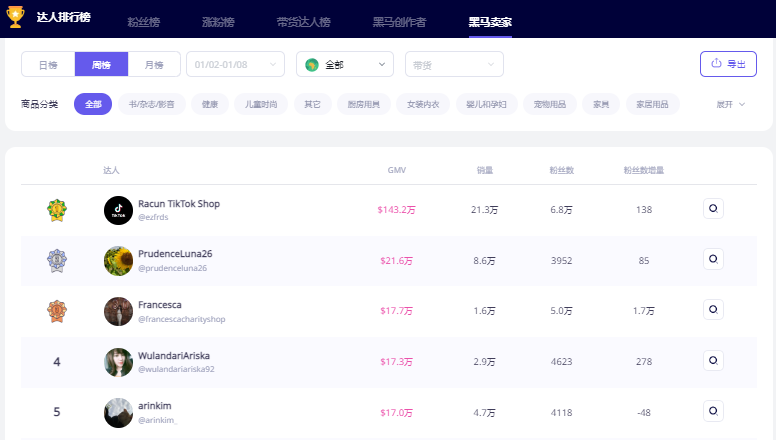Open search details for Racun TikTok Shop
This screenshot has width=776, height=440.
[713, 208]
